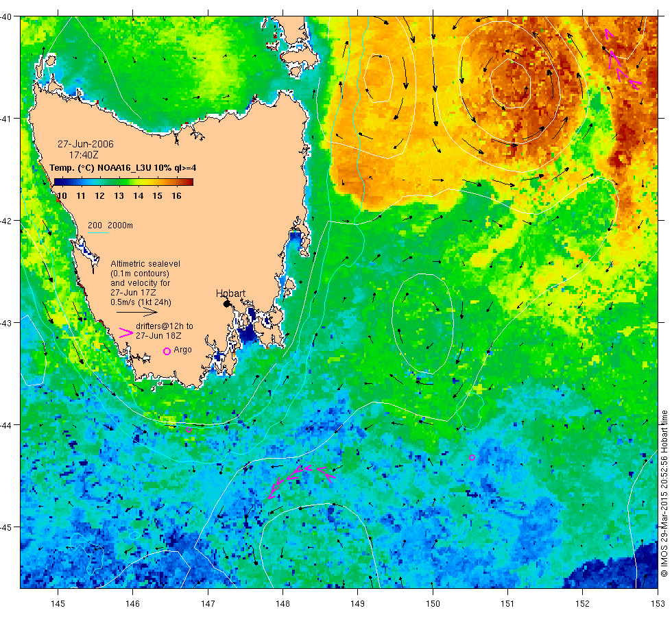This screenshot has width=672, height=617.
Task: Click longitude axis label 145
Action: pyautogui.click(x=58, y=604)
